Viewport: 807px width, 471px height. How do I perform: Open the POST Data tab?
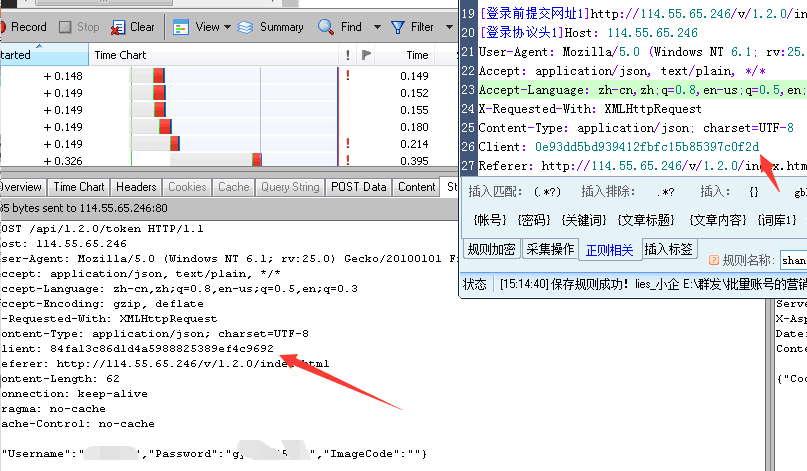pyautogui.click(x=358, y=187)
